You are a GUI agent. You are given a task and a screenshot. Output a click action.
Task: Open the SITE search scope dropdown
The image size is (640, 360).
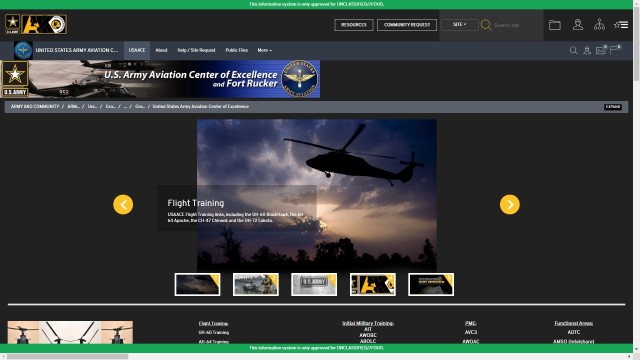click(x=459, y=24)
